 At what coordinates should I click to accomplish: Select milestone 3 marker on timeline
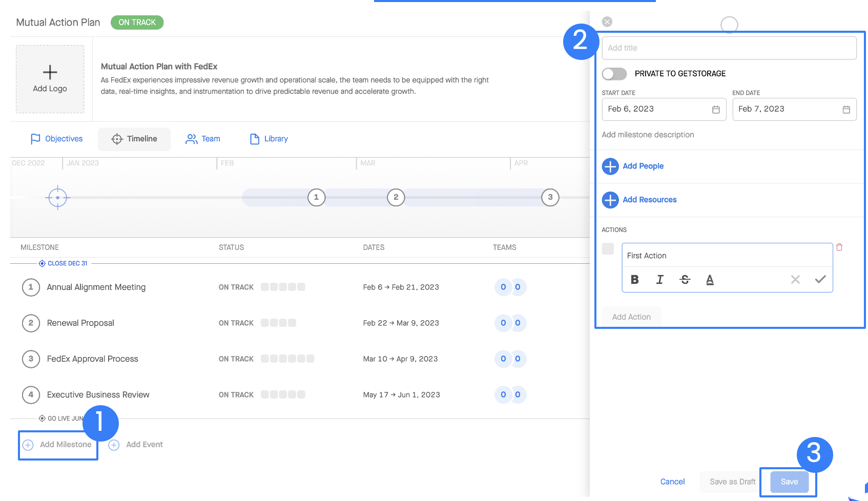pos(550,197)
